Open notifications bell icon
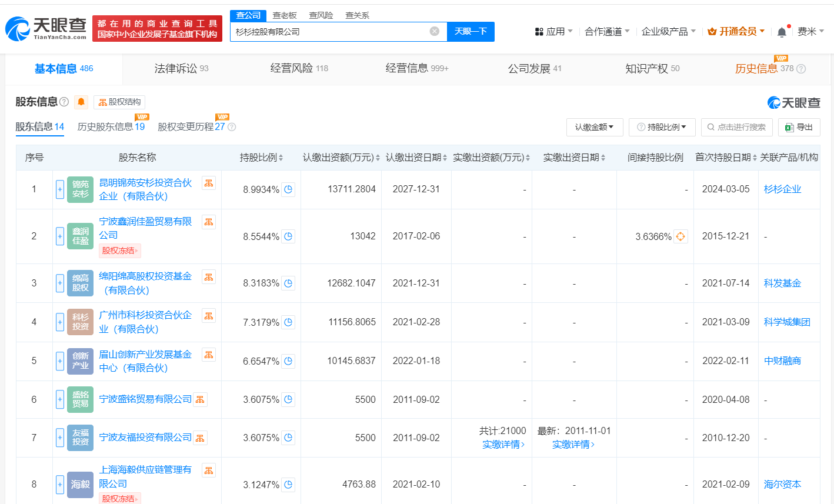 782,32
